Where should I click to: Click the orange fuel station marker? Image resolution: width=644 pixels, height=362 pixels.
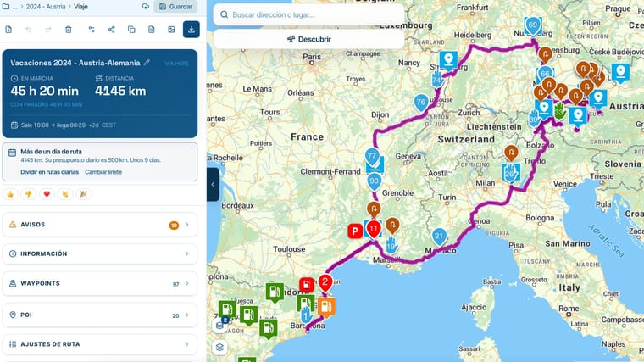[x=326, y=308]
